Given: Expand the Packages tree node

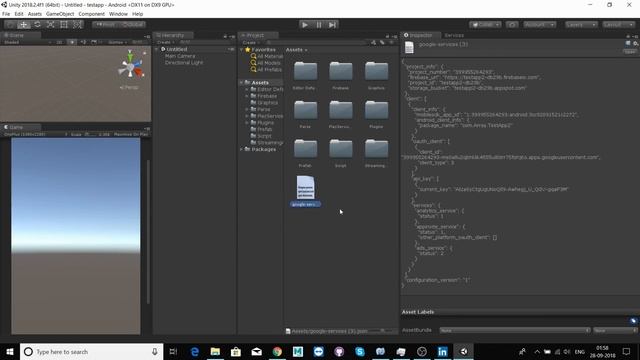Looking at the screenshot, I should 242,149.
